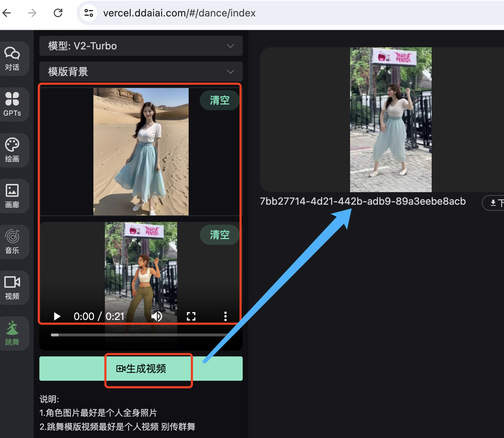Image resolution: width=504 pixels, height=438 pixels.
Task: Open the 视频 video camera icon
Action: tap(12, 287)
